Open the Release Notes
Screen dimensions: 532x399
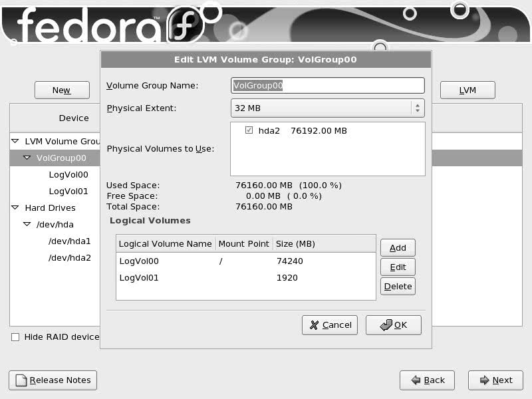click(53, 380)
